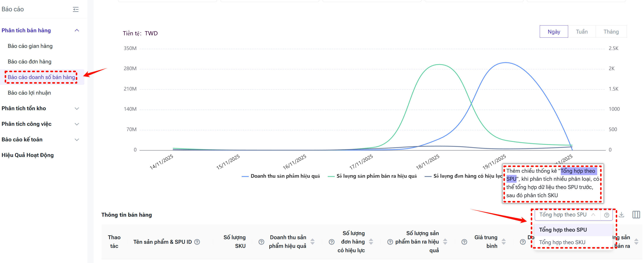Click help icon before Giá trung bình header
The image size is (644, 263).
coord(464,242)
